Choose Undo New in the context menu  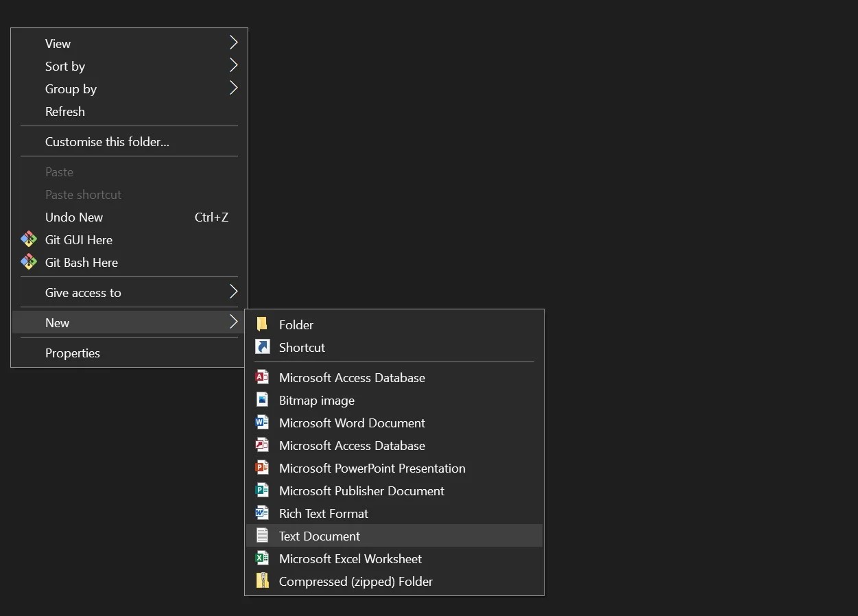click(74, 217)
